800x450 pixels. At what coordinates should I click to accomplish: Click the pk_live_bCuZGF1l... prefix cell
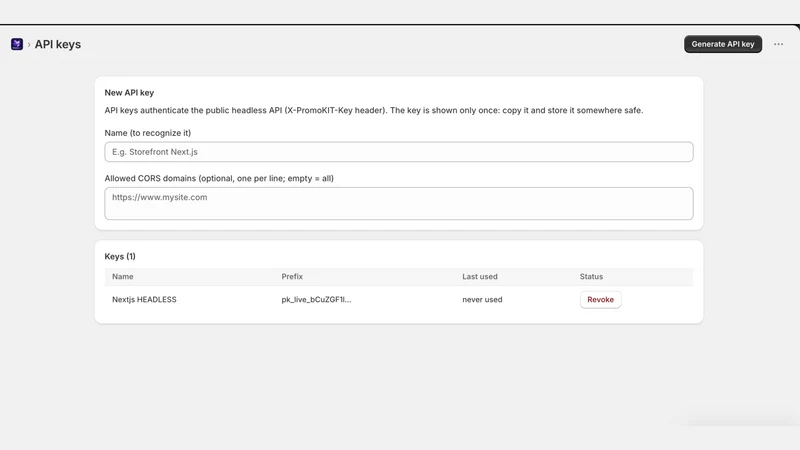click(316, 299)
